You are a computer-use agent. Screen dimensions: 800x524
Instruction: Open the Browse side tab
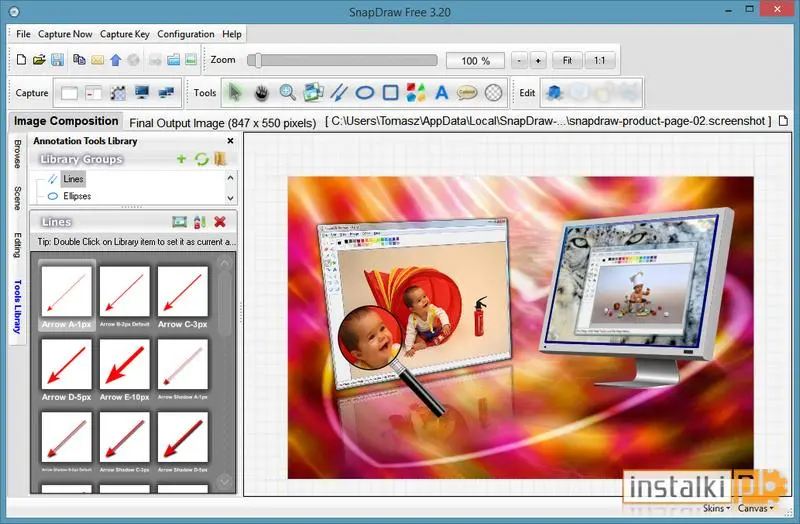17,154
